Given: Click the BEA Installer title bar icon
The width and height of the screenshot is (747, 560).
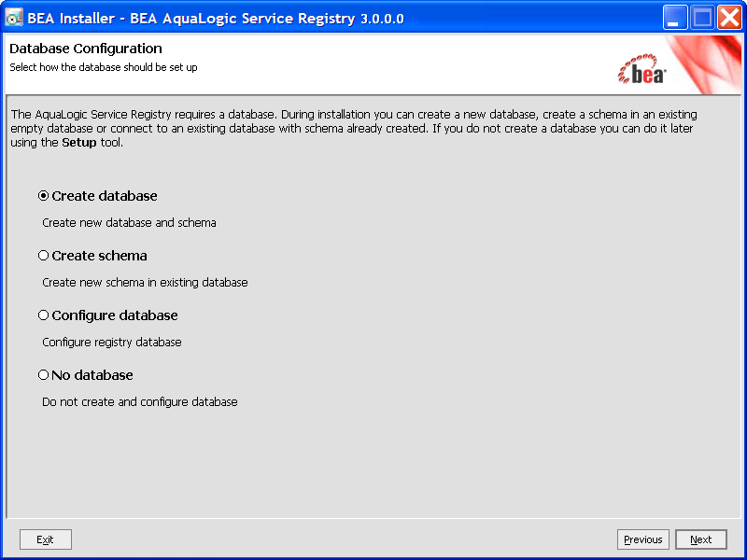Looking at the screenshot, I should (x=14, y=18).
